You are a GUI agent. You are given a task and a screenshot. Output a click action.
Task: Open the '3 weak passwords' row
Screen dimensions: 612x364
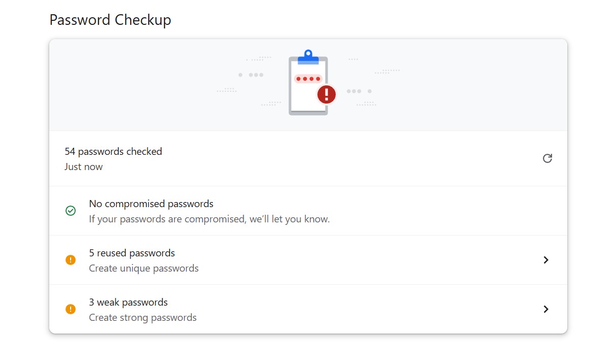click(x=308, y=309)
